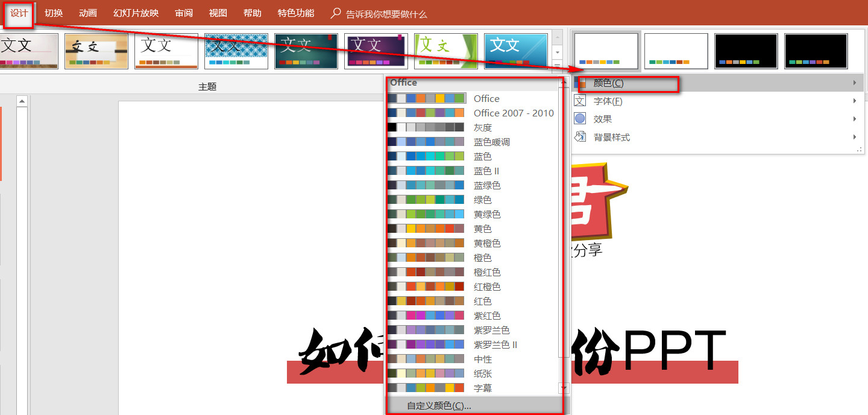The height and width of the screenshot is (415, 868).
Task: Click the 背景样式 background styles icon
Action: tap(580, 137)
